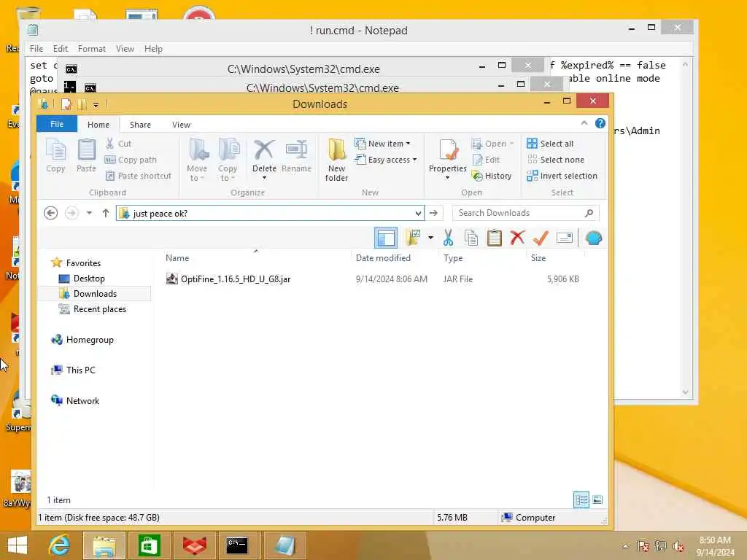Open Notepad's Help menu
Image resolution: width=747 pixels, height=560 pixels.
click(153, 49)
